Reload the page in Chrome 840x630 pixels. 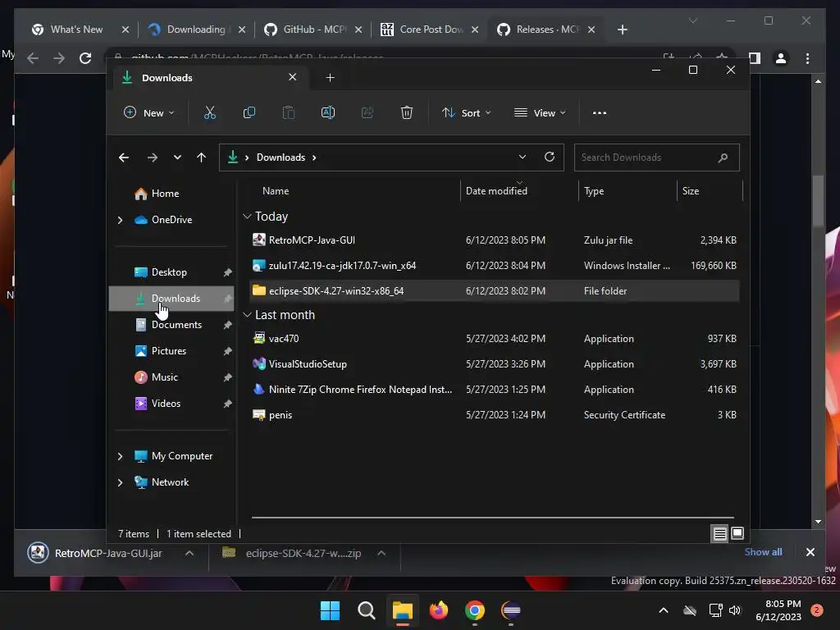[85, 58]
